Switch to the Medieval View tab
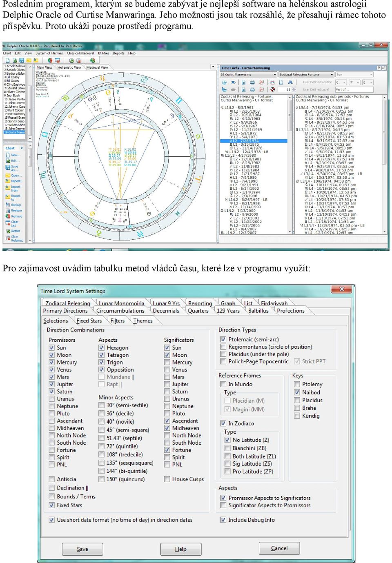 [97, 67]
